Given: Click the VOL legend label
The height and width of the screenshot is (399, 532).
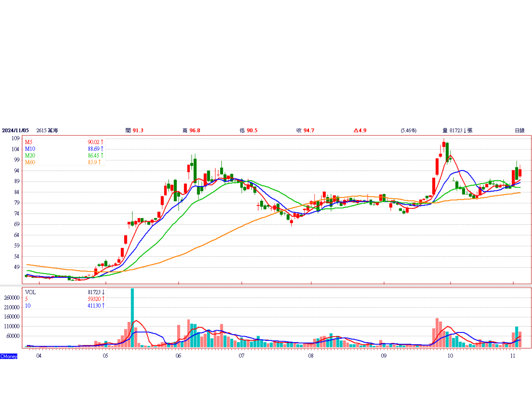Looking at the screenshot, I should [30, 292].
